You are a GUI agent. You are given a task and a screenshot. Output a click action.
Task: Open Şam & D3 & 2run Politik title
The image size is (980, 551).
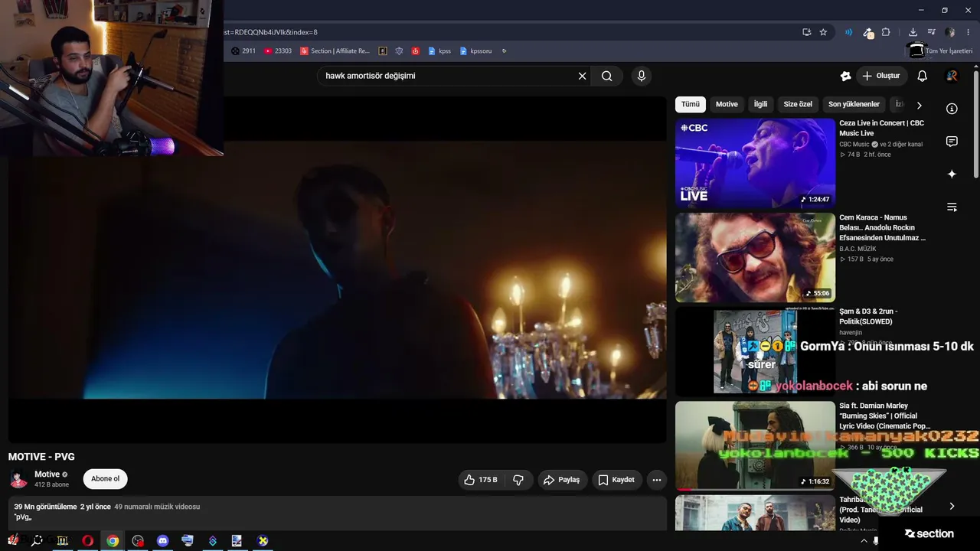point(868,316)
